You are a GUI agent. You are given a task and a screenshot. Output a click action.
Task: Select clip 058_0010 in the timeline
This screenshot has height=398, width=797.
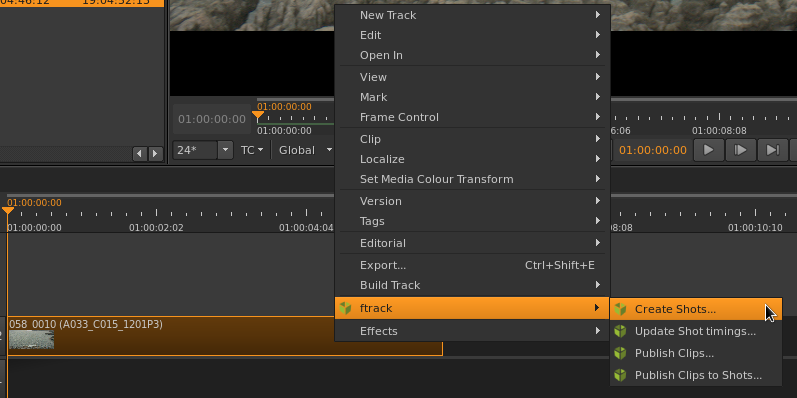point(225,335)
